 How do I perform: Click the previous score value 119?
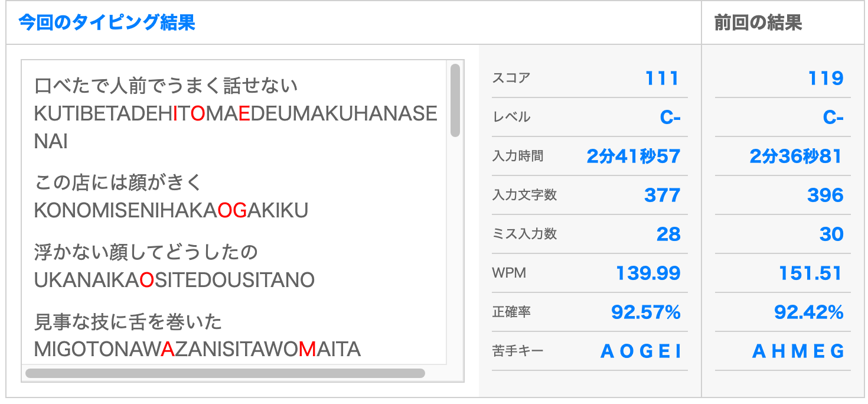pos(825,78)
